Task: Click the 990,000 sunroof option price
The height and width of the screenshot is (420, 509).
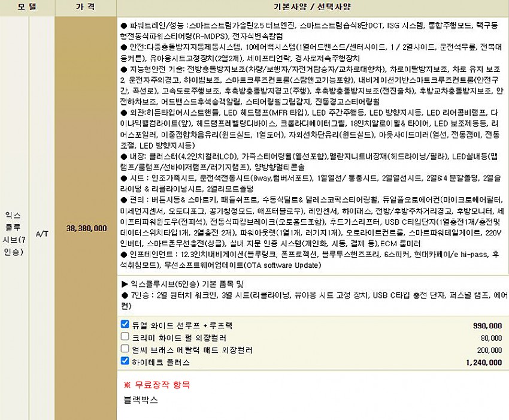Action: point(487,325)
